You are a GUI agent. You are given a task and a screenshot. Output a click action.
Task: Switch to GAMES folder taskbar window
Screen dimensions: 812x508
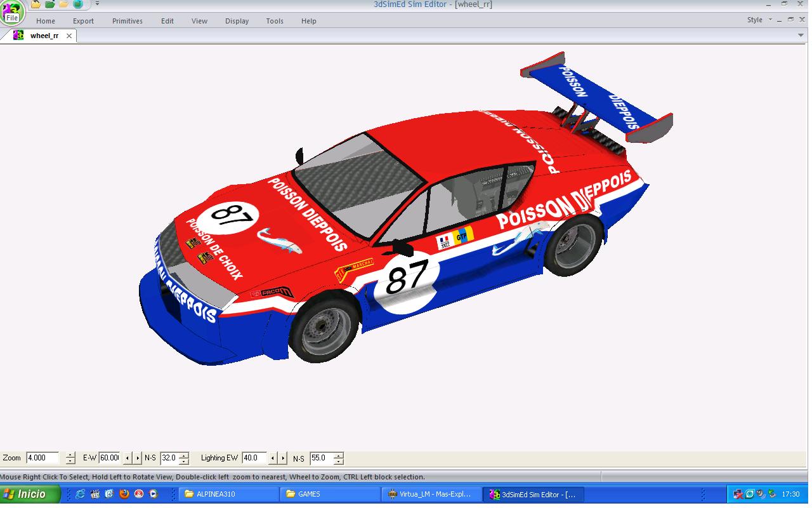tap(331, 494)
